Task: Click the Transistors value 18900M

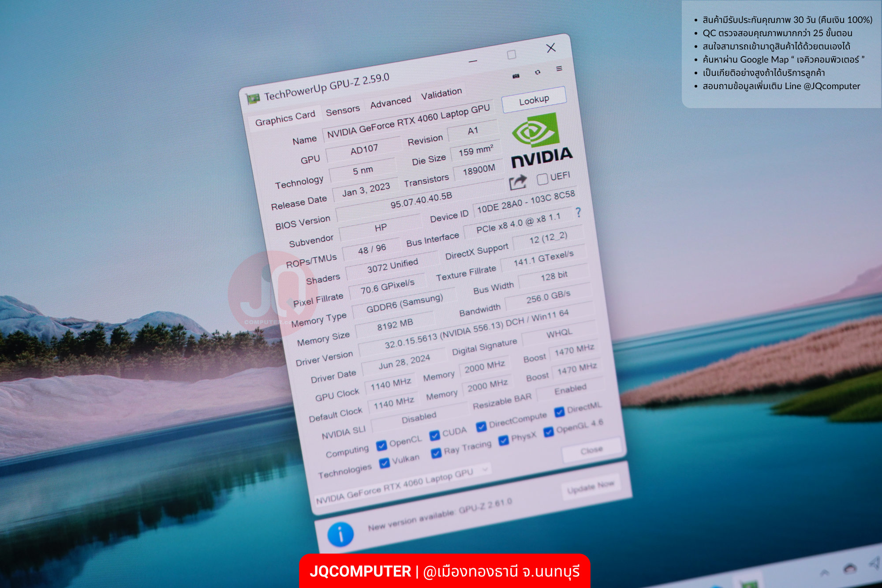Action: point(478,170)
